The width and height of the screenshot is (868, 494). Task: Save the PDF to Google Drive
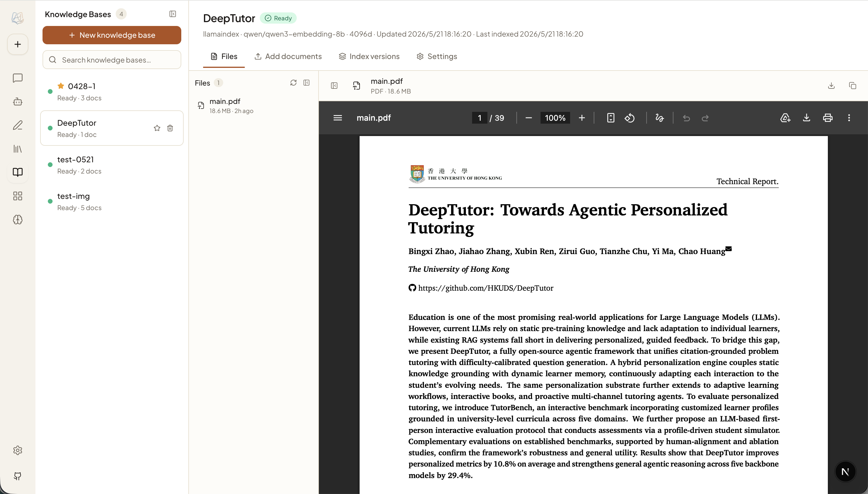(x=785, y=118)
